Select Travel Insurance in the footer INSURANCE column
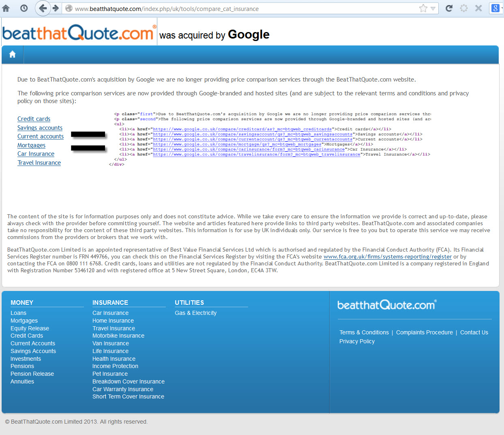The height and width of the screenshot is (435, 504). tap(114, 328)
